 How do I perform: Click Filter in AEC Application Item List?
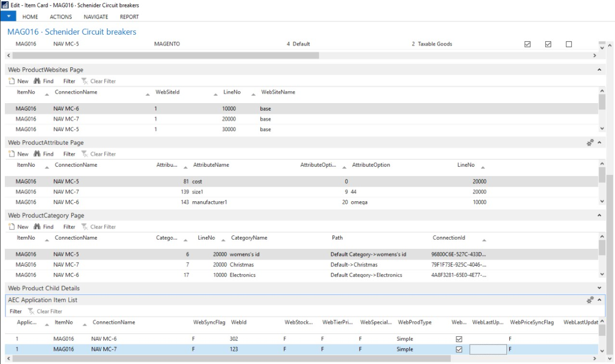[16, 311]
